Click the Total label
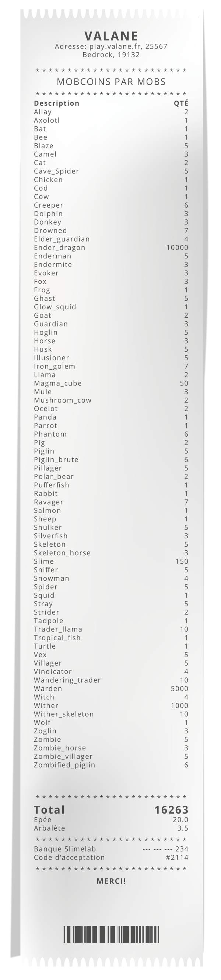Image resolution: width=221 pixels, height=980 pixels. pyautogui.click(x=49, y=810)
